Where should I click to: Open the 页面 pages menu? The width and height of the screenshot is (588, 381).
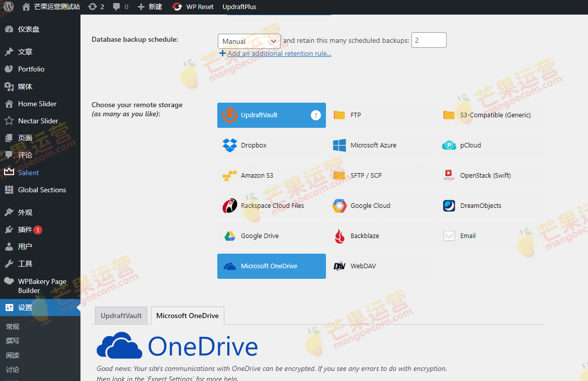[40, 138]
